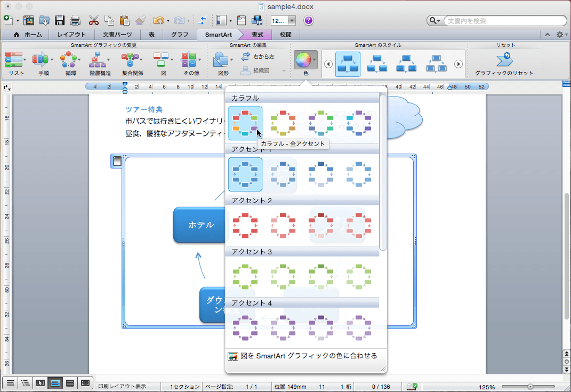Open the Toolbox icon
This screenshot has height=392, width=571.
[x=242, y=20]
